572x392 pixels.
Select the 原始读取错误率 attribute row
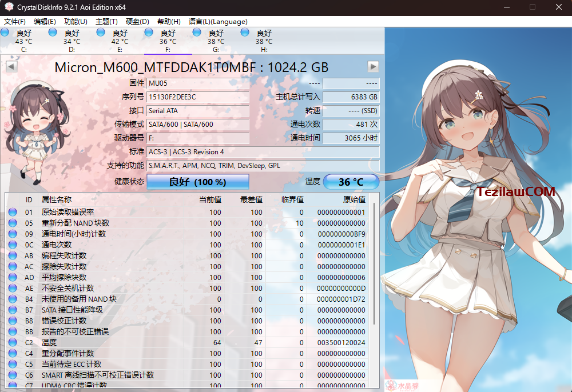(x=187, y=212)
